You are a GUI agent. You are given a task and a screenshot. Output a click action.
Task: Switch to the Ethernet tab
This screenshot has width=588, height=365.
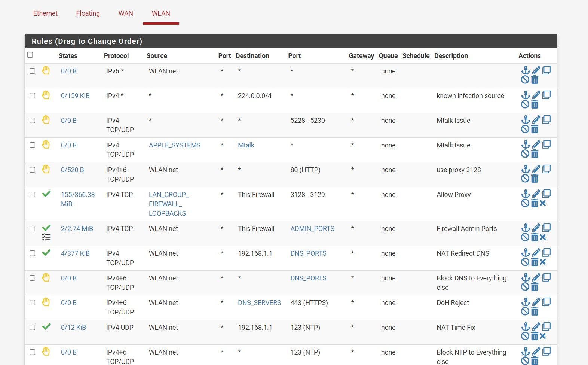pyautogui.click(x=45, y=13)
